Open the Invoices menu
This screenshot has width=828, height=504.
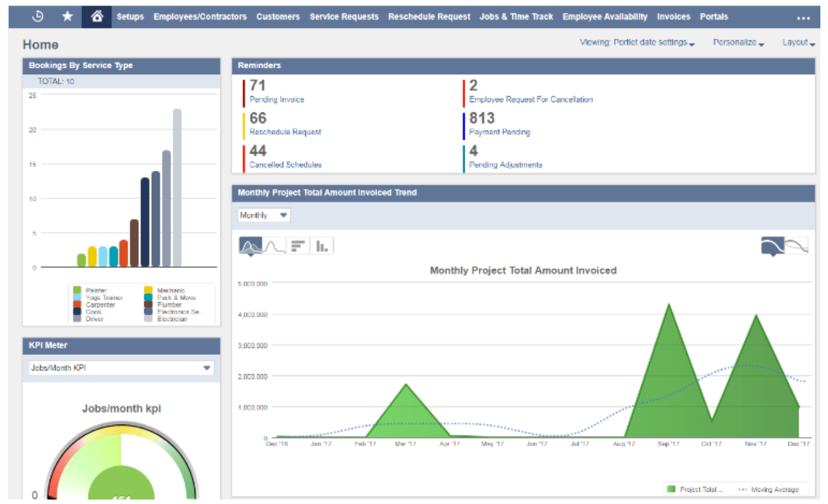click(x=674, y=17)
